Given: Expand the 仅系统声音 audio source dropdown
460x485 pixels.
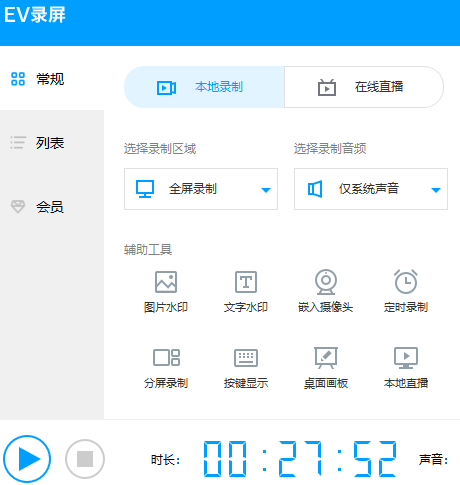Looking at the screenshot, I should point(371,189).
